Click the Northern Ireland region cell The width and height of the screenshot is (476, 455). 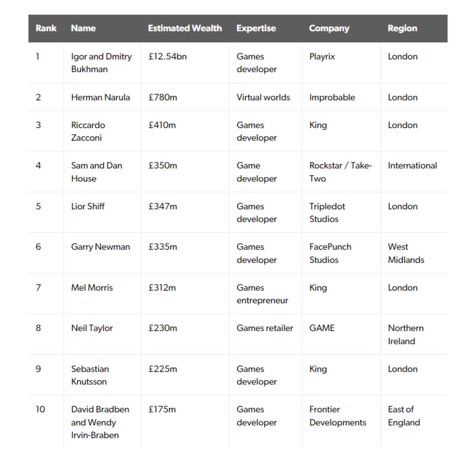tap(405, 334)
